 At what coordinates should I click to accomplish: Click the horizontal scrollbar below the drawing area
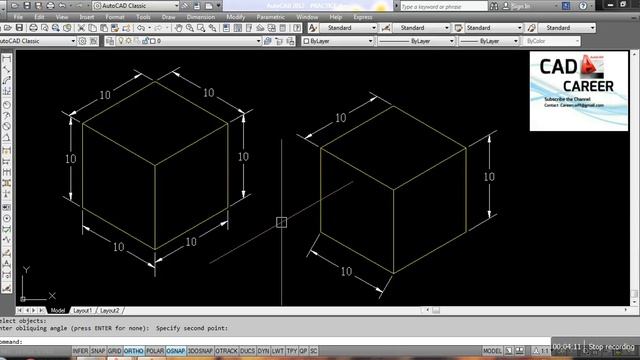click(x=527, y=310)
